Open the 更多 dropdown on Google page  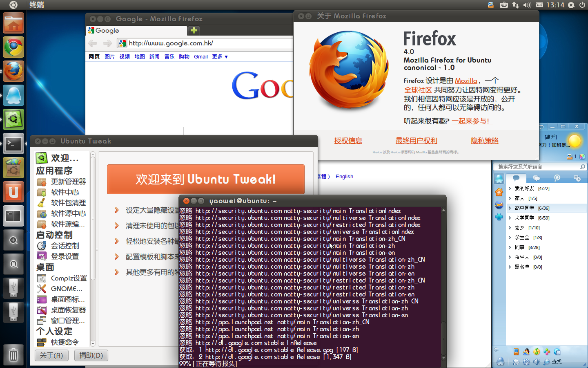tap(220, 57)
